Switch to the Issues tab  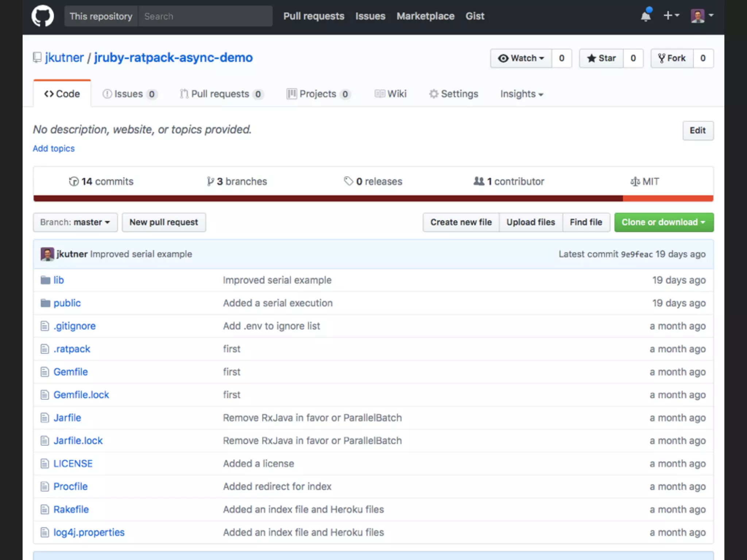coord(129,94)
